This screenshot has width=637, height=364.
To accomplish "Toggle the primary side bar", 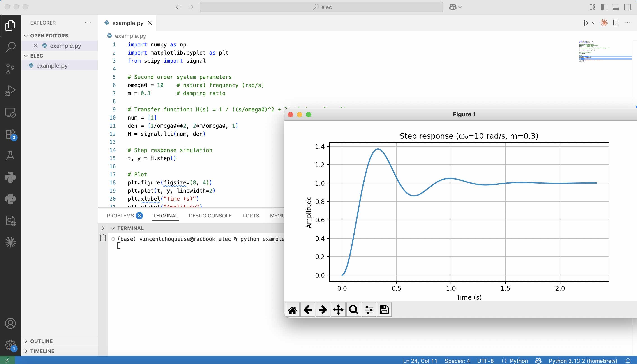I will 604,7.
